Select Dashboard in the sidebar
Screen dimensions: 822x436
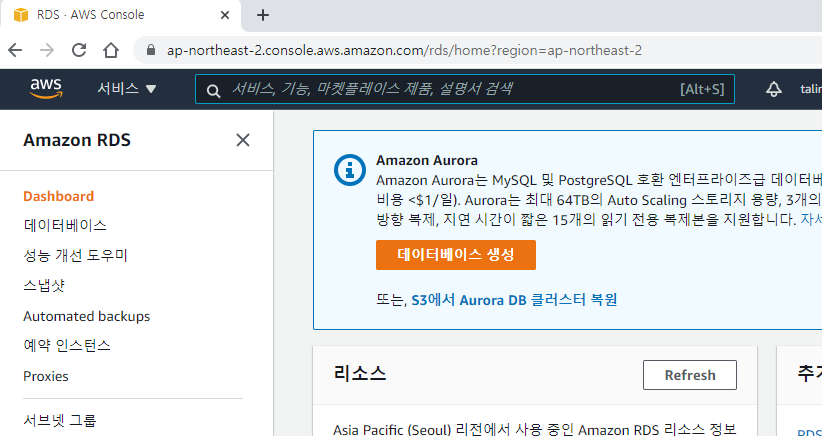click(59, 196)
